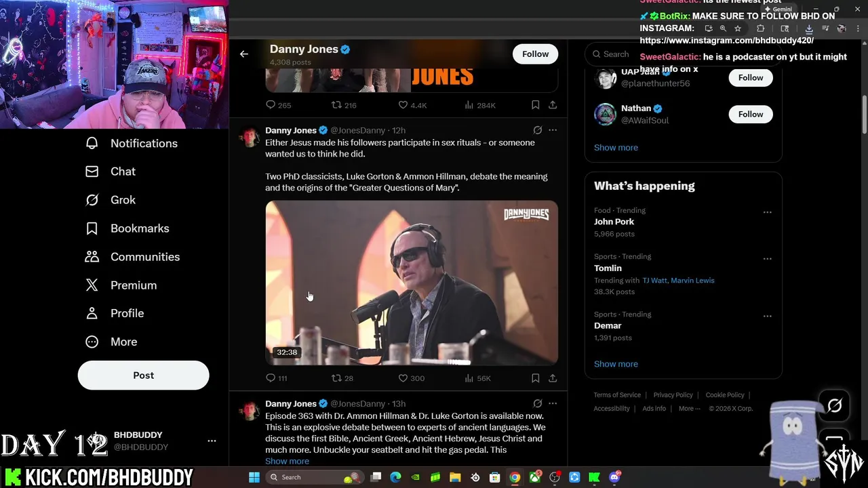The image size is (868, 488).
Task: Open Chrome three-dot menu
Action: tap(859, 28)
